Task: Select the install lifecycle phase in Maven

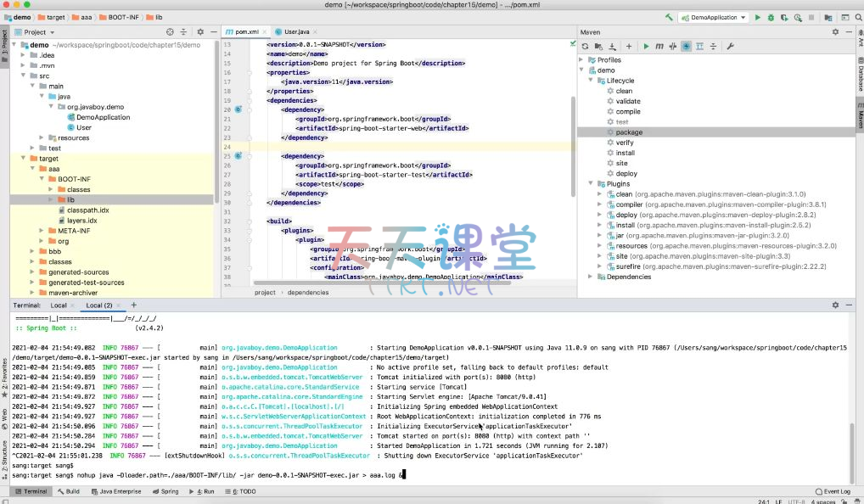Action: 626,153
